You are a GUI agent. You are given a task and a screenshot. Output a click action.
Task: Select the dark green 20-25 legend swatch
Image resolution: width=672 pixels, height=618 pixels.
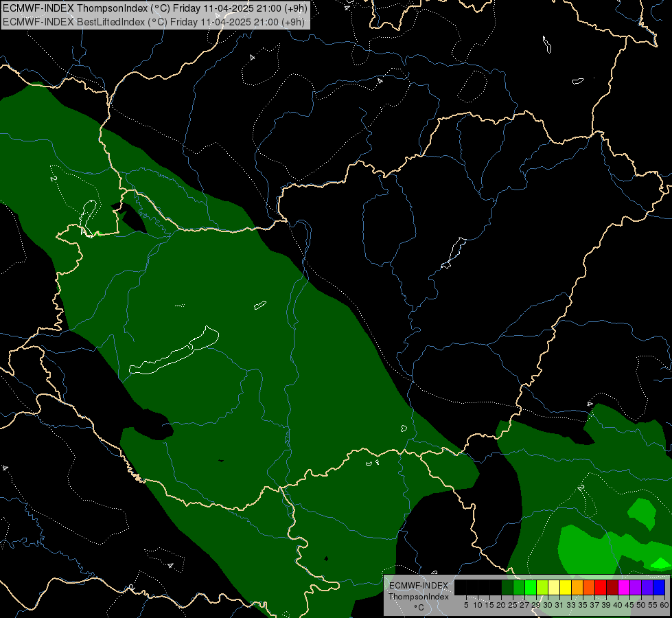click(x=507, y=588)
